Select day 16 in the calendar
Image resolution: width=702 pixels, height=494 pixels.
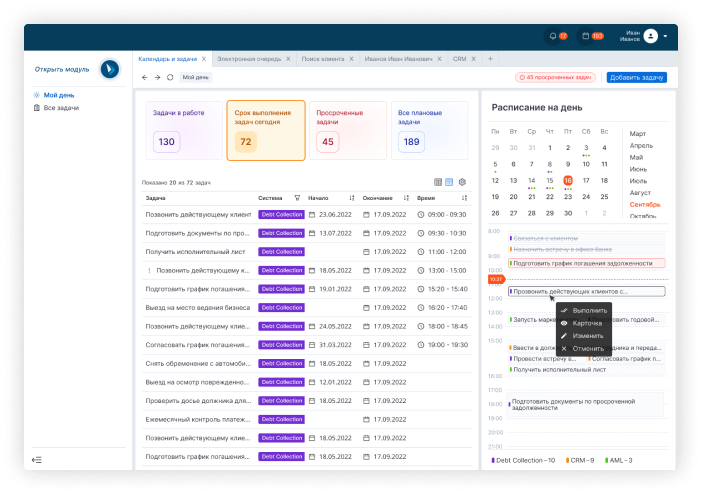(568, 180)
